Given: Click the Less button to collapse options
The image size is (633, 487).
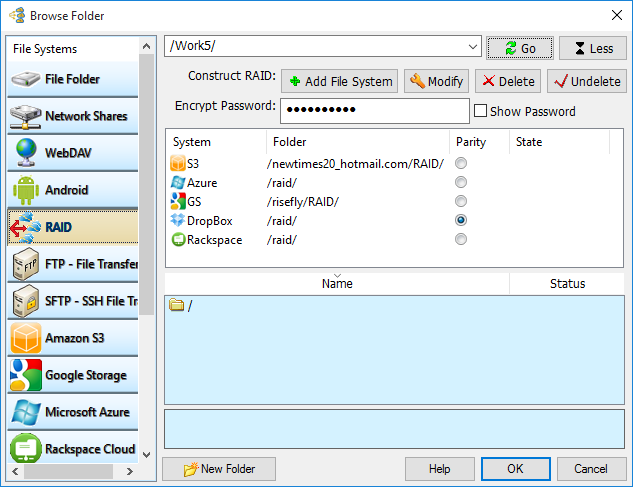Looking at the screenshot, I should coord(593,48).
